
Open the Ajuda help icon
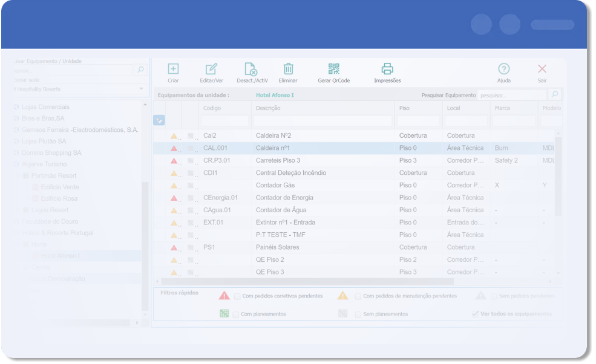coord(503,69)
